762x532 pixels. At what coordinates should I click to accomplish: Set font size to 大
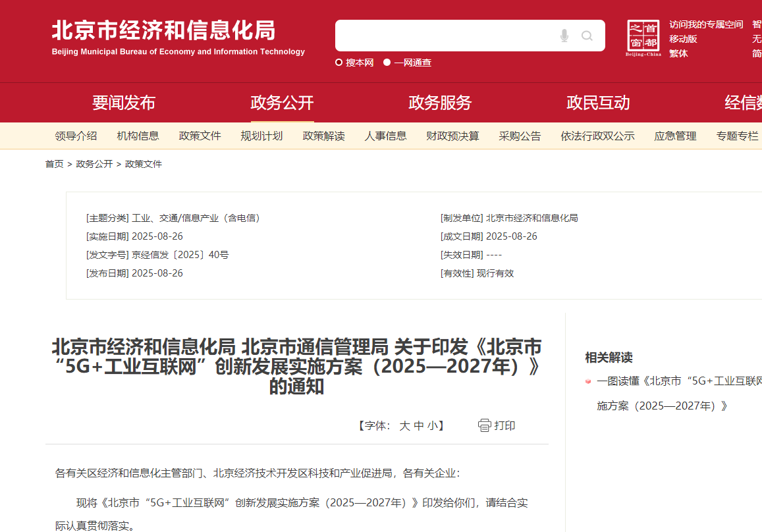404,426
